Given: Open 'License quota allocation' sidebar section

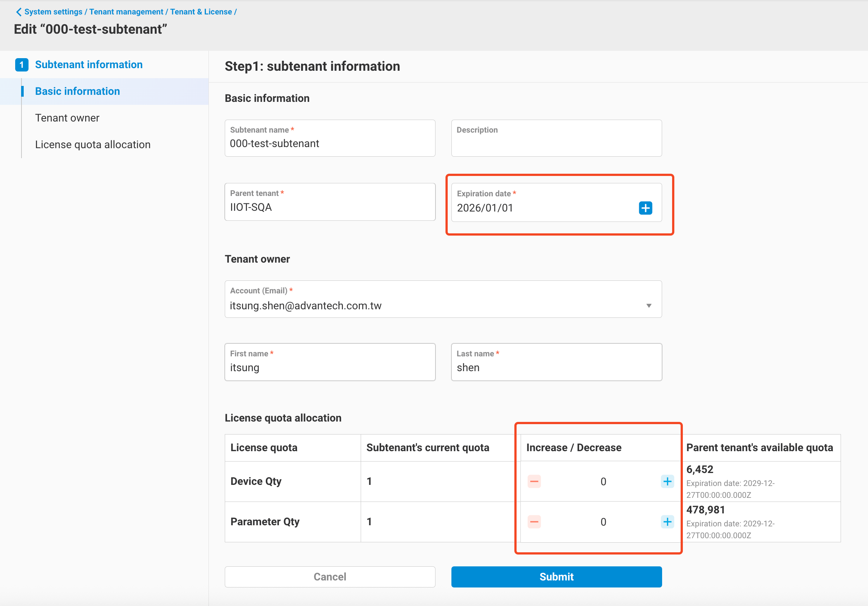Looking at the screenshot, I should coord(93,144).
